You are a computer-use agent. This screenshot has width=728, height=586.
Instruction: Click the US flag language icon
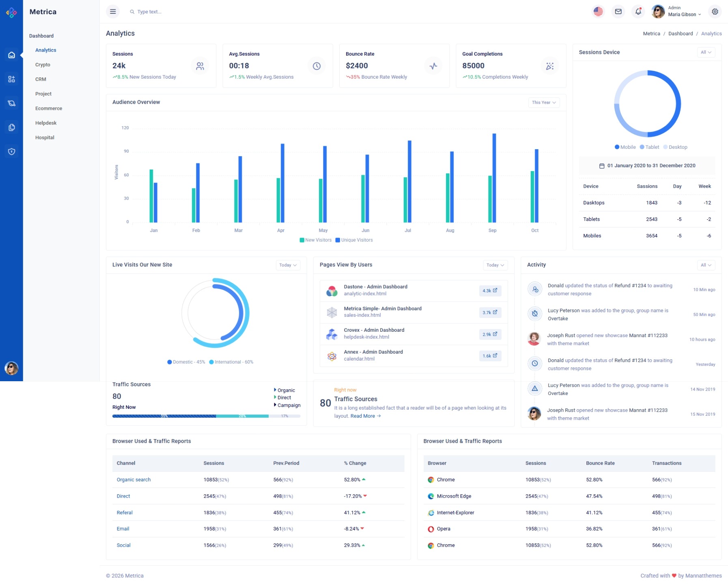pos(598,12)
